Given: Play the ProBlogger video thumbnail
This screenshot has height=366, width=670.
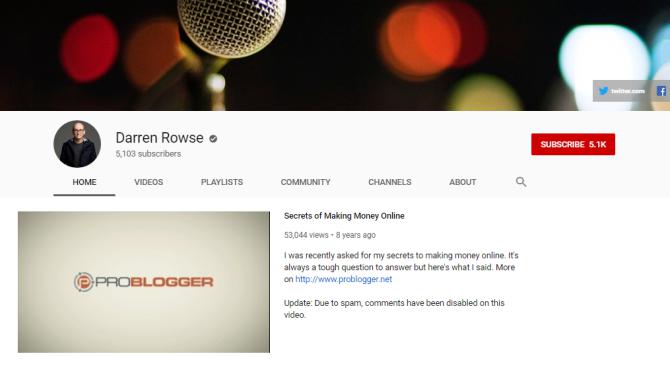Looking at the screenshot, I should coord(144,282).
